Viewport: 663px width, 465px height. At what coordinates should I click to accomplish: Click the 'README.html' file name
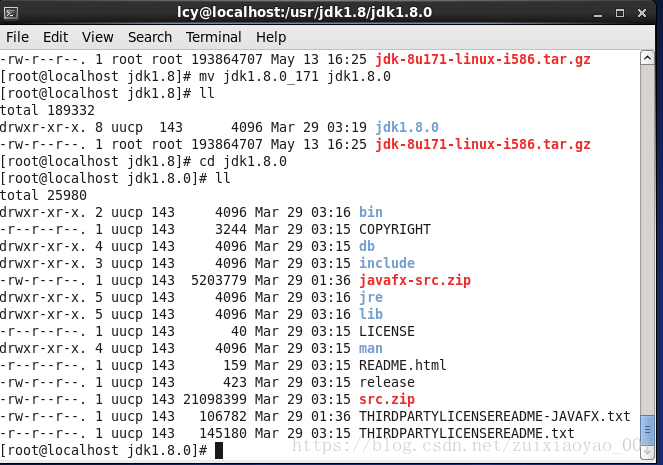pyautogui.click(x=403, y=365)
